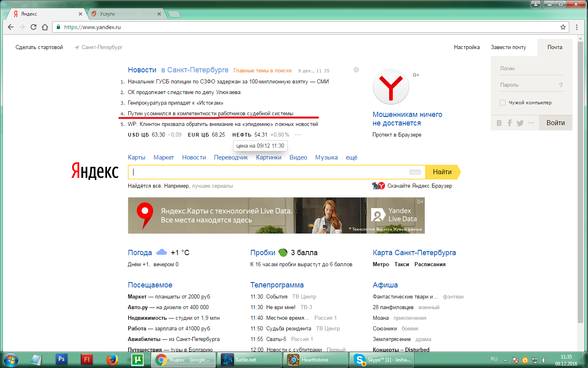This screenshot has width=588, height=368.
Task: Open Пробки traffic link
Action: (263, 253)
